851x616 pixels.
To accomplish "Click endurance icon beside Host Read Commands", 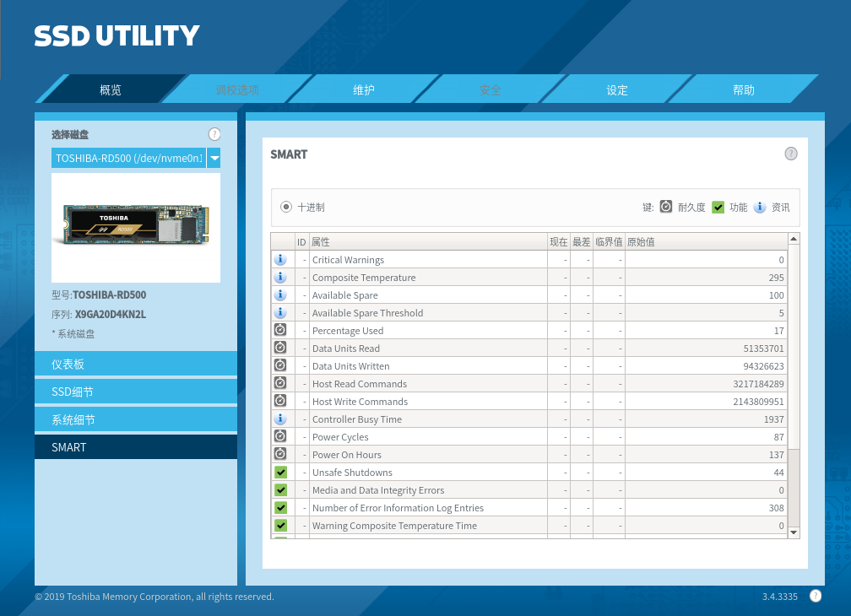I will point(280,383).
